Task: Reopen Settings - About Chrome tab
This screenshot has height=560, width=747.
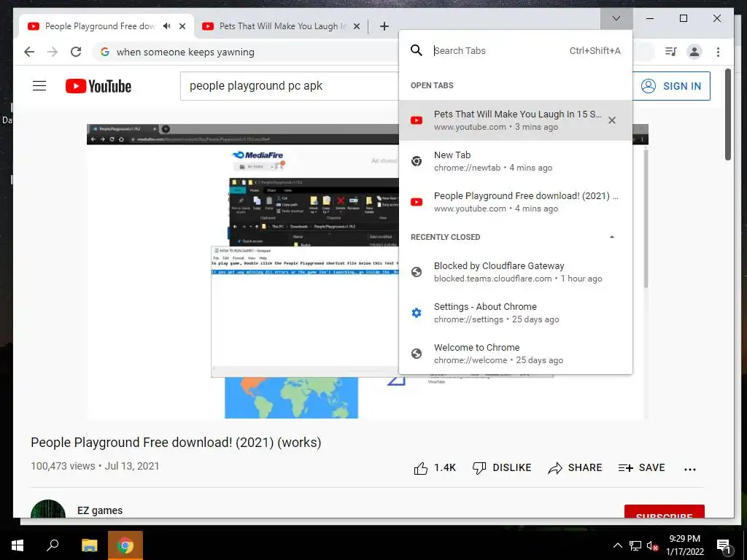Action: click(x=516, y=313)
